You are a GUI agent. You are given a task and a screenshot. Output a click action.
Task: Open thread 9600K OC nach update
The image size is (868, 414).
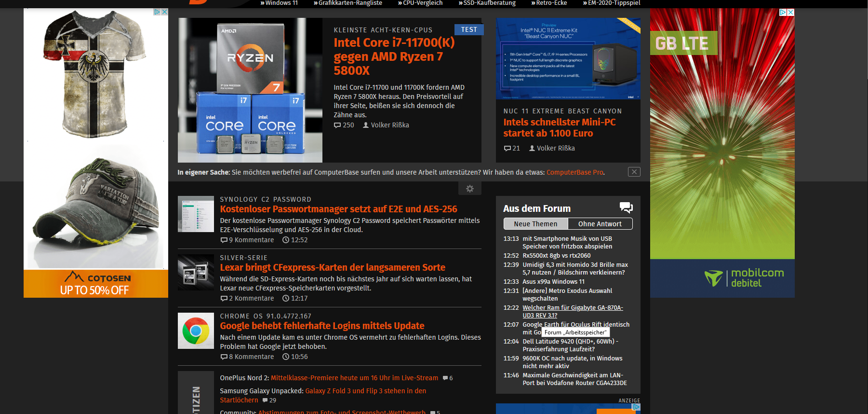pos(572,362)
